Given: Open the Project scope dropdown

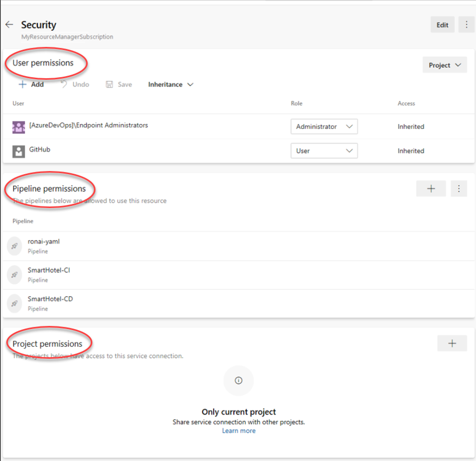Looking at the screenshot, I should (445, 65).
